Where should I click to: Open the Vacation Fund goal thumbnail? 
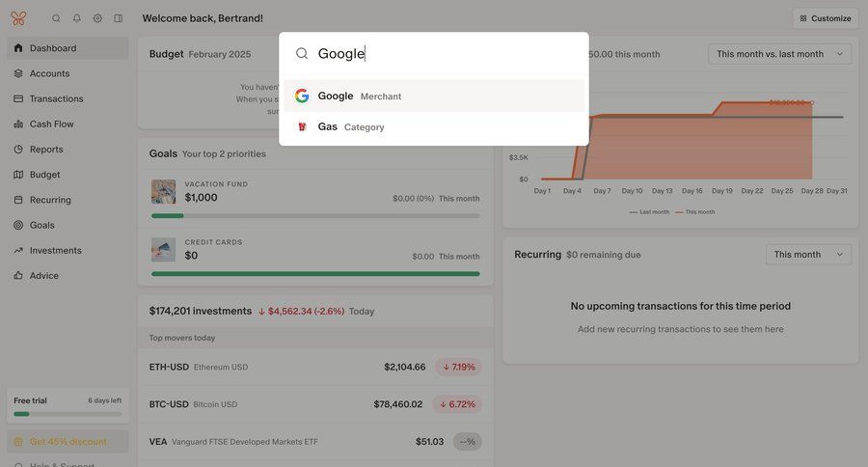(x=163, y=192)
